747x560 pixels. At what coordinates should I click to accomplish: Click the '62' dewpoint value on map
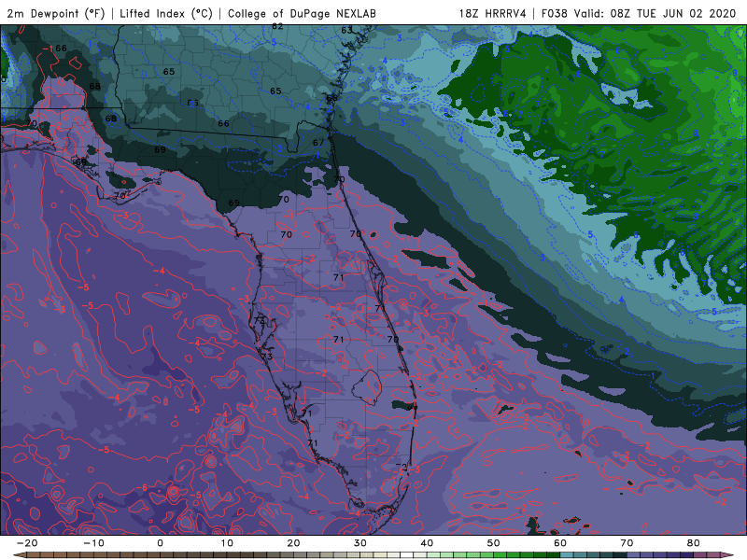pos(277,27)
